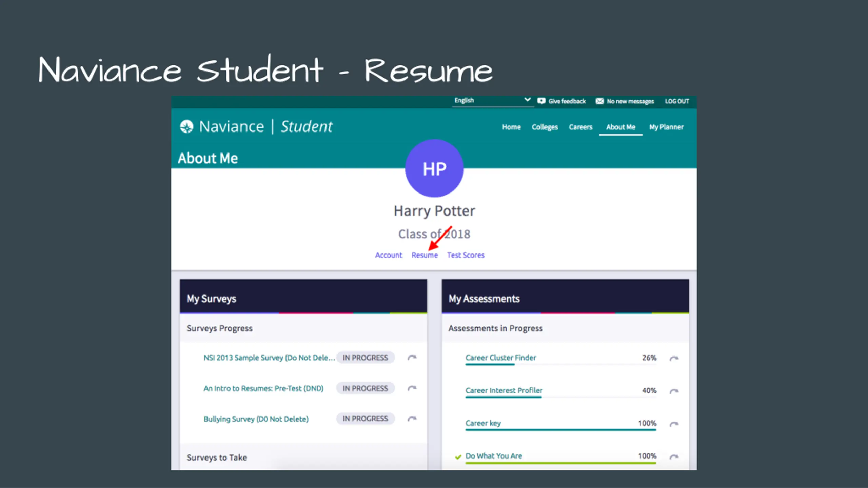Image resolution: width=868 pixels, height=488 pixels.
Task: Click the Assessments in Progress heading
Action: tap(495, 328)
